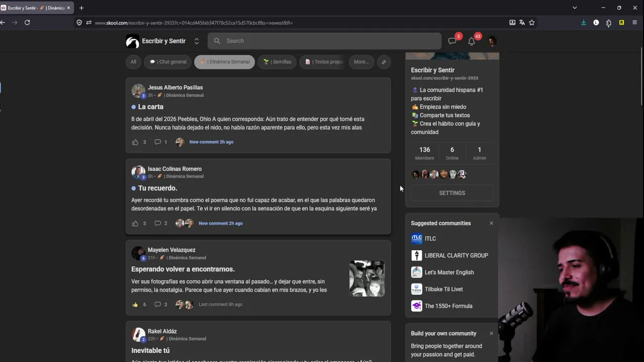Dismiss the Build your own community panel
The width and height of the screenshot is (644, 362).
point(492,333)
